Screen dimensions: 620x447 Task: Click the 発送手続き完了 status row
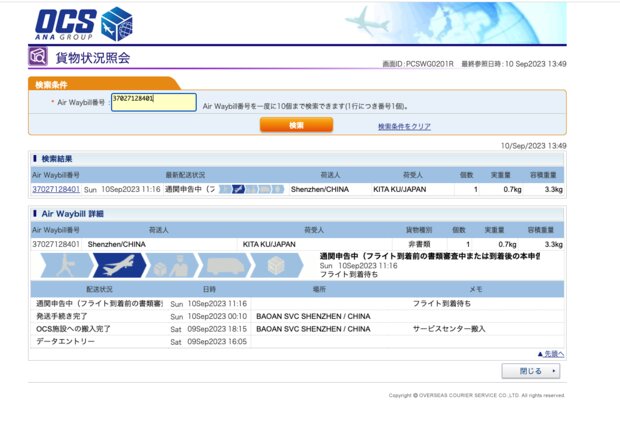coord(297,316)
